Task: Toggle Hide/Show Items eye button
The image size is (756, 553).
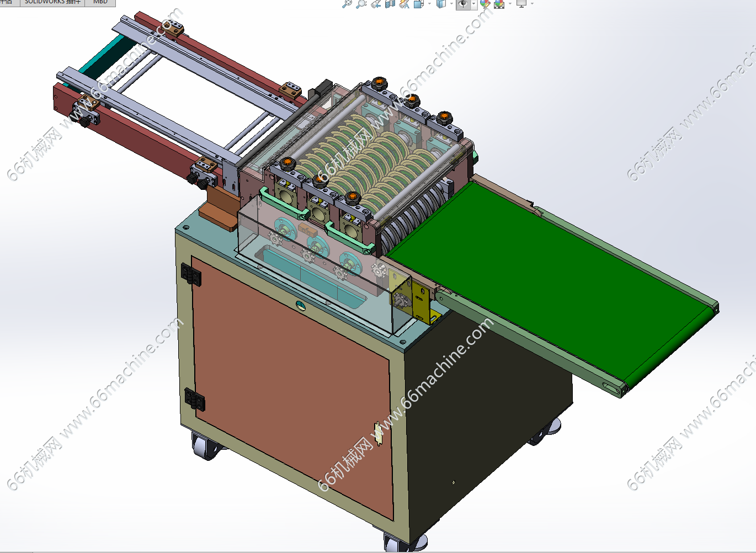Action: [463, 3]
